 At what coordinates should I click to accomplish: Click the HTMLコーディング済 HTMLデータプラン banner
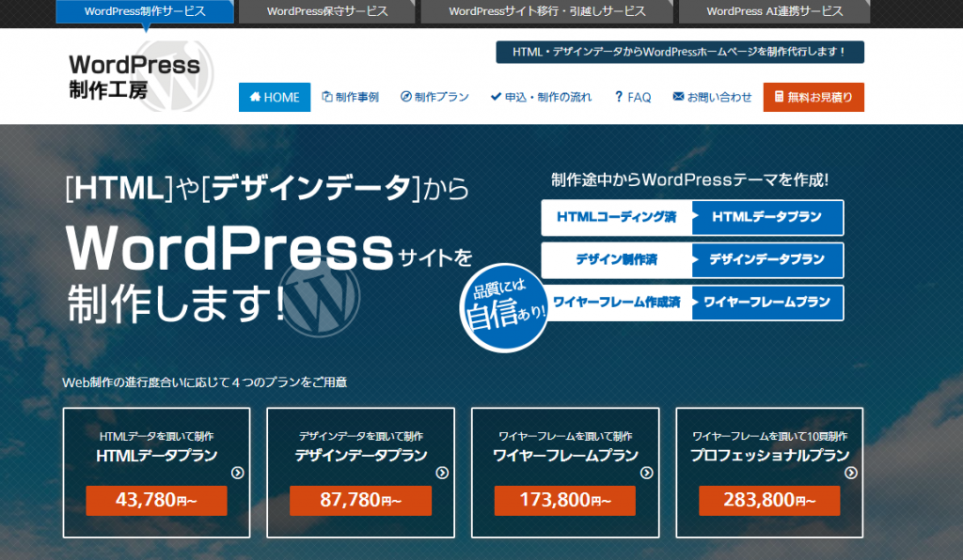[692, 218]
